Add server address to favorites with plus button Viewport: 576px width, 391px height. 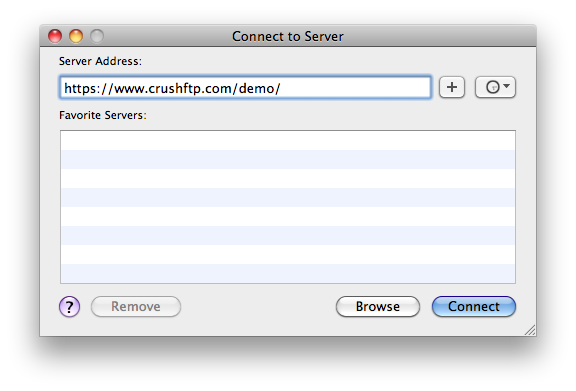[x=452, y=87]
